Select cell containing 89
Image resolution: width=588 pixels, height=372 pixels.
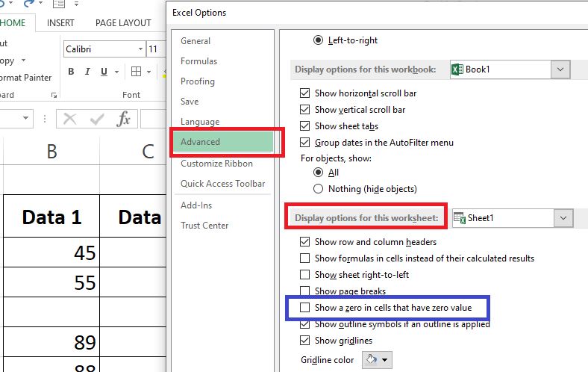(51, 341)
